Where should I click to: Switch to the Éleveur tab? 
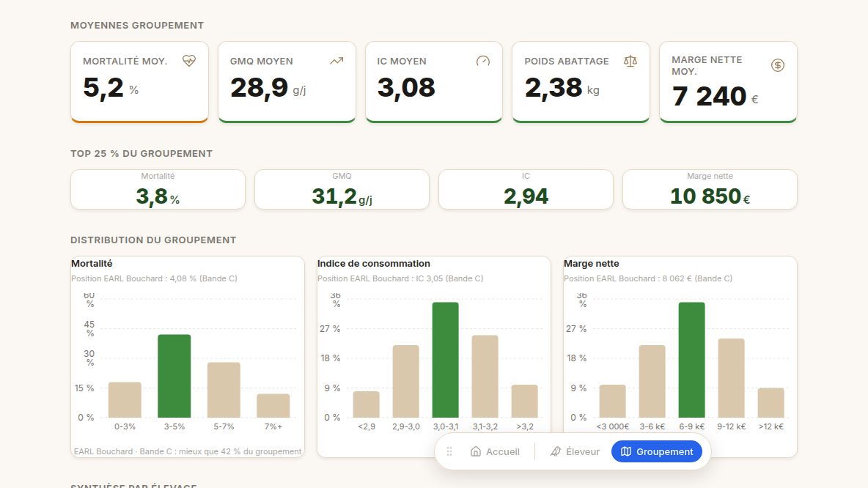(575, 451)
